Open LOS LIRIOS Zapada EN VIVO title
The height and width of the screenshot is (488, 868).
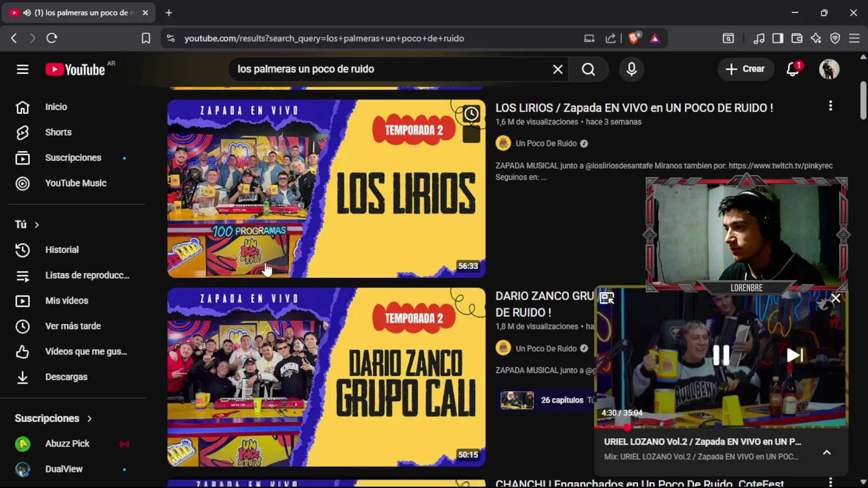click(x=634, y=108)
